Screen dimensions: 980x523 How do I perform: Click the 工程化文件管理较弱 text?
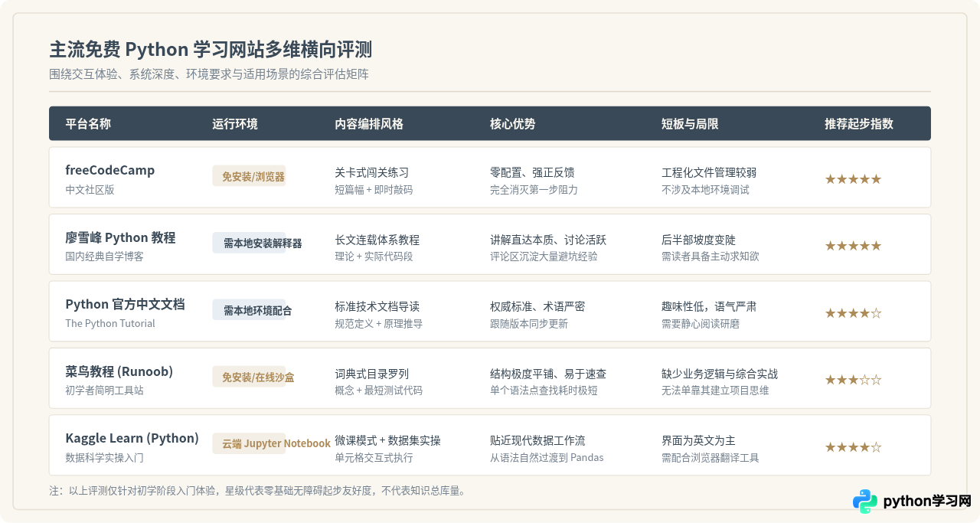709,172
